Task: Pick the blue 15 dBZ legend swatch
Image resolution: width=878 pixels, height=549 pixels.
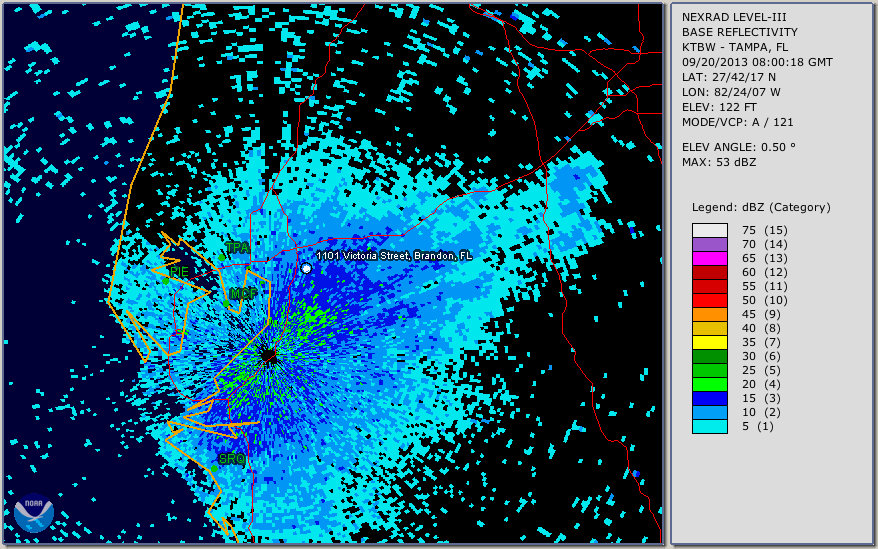Action: 709,398
